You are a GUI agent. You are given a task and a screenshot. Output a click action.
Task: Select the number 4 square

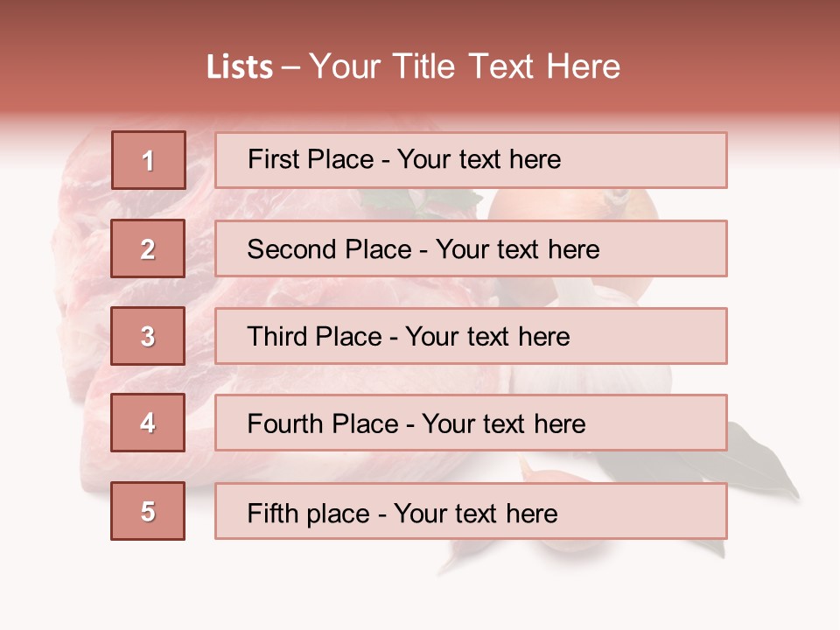pos(148,423)
